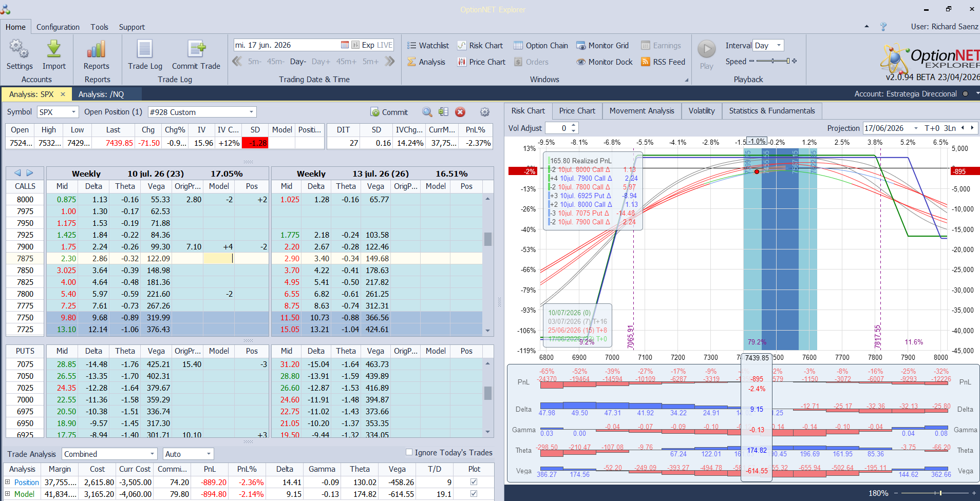980x501 pixels.
Task: Step back one day with Day-
Action: [x=298, y=62]
